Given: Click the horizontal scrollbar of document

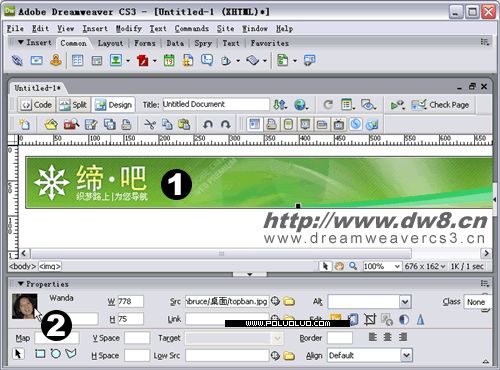Looking at the screenshot, I should tap(221, 254).
